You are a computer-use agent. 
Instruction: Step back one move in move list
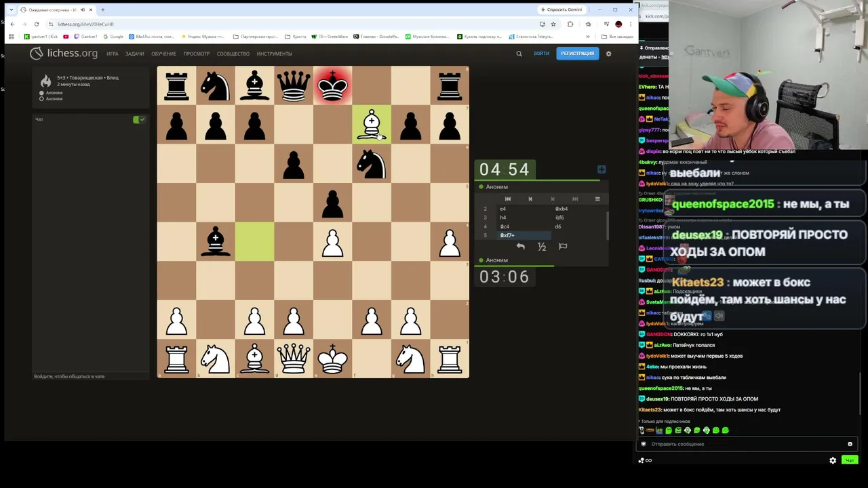530,199
